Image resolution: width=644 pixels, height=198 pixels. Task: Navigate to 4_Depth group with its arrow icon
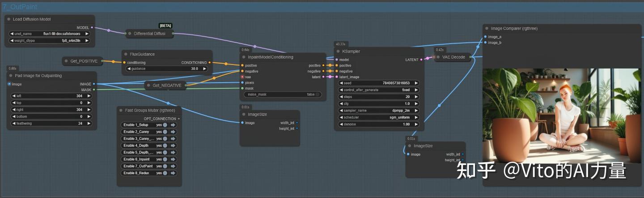[173, 146]
